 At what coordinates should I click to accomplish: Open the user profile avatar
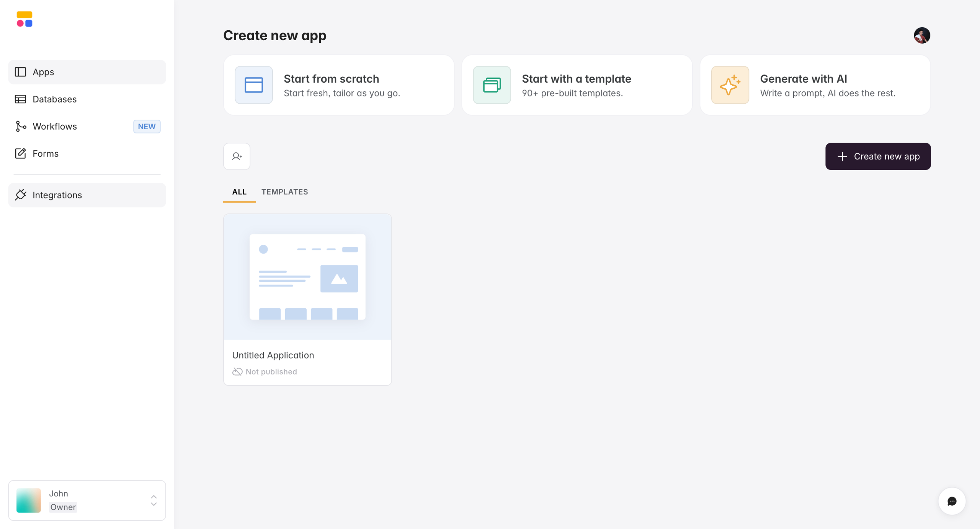[x=922, y=36]
